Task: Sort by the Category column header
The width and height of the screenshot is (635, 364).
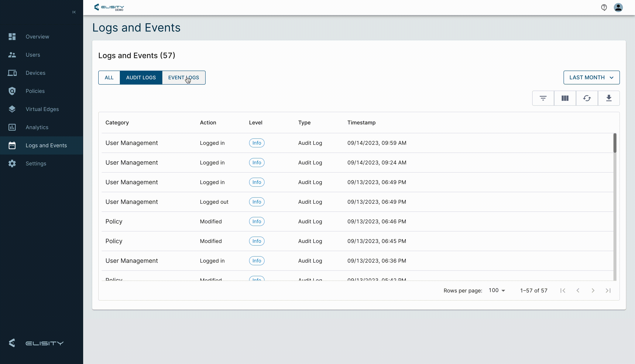Action: pyautogui.click(x=117, y=123)
